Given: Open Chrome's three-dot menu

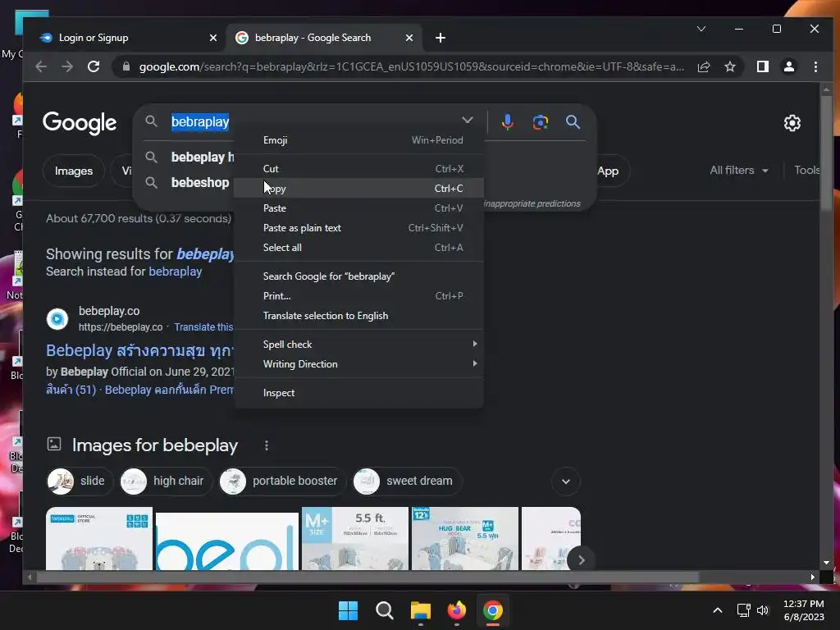Looking at the screenshot, I should pos(815,66).
